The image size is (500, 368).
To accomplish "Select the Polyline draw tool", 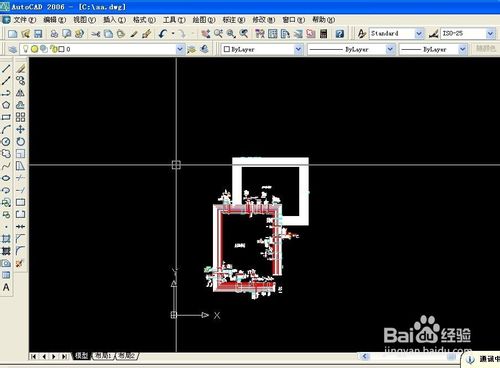I will click(6, 93).
